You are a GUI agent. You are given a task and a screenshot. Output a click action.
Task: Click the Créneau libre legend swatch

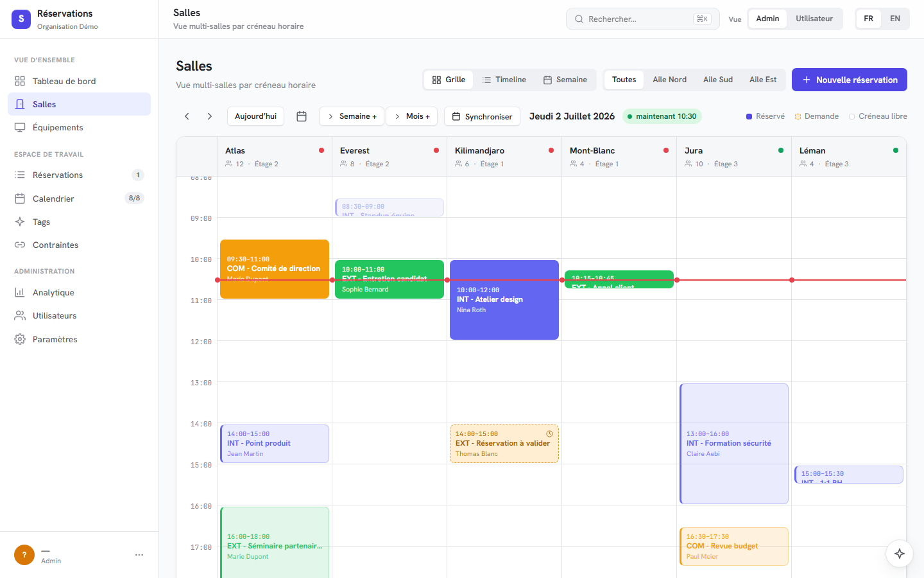(x=852, y=116)
